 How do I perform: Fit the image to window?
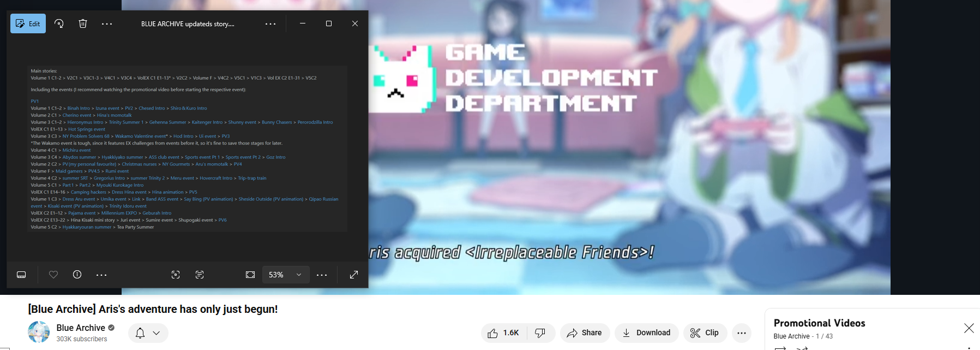[x=250, y=275]
